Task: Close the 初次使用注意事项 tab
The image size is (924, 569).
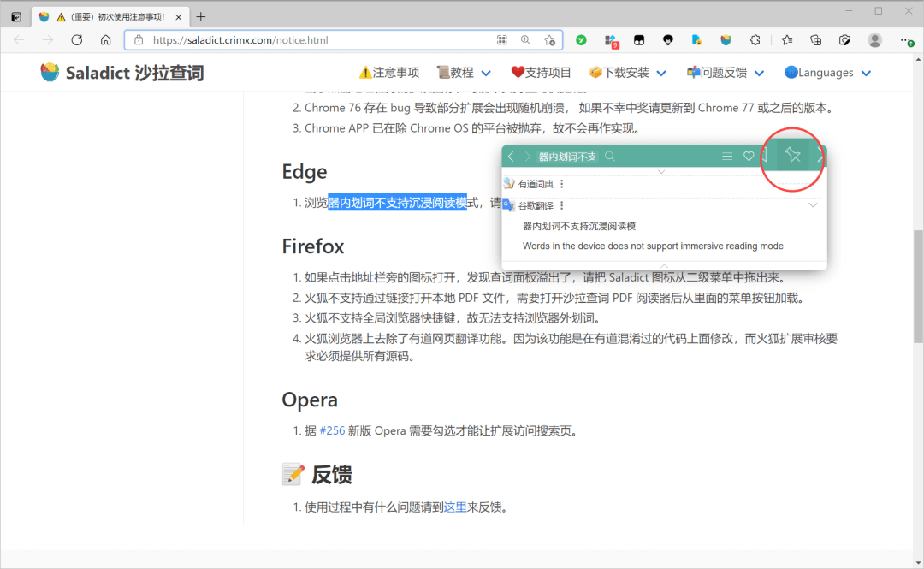Action: 179,17
